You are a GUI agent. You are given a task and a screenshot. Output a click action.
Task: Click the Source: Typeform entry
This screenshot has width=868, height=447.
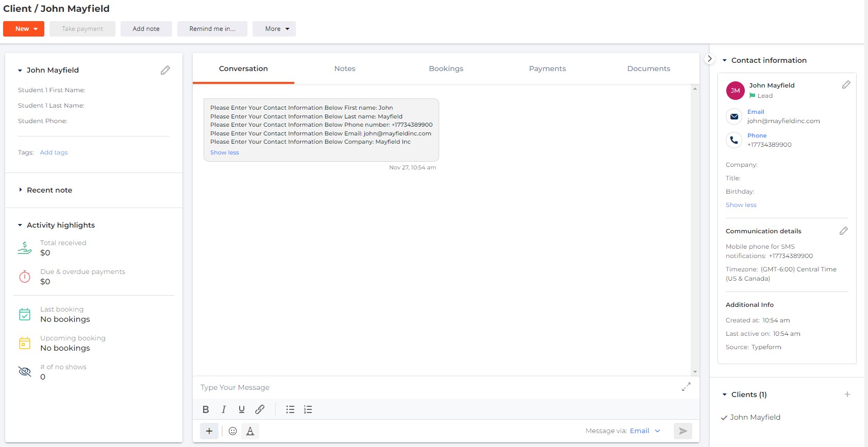754,347
